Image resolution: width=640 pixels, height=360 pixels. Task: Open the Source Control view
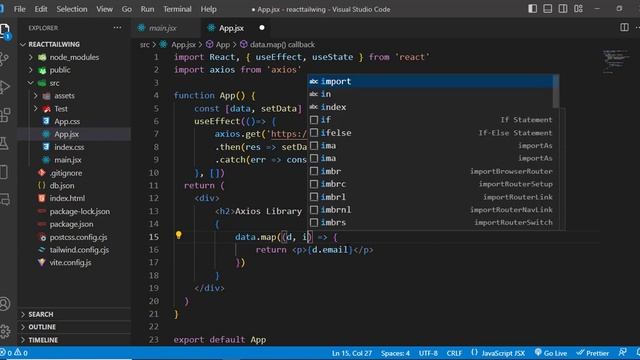point(4,58)
